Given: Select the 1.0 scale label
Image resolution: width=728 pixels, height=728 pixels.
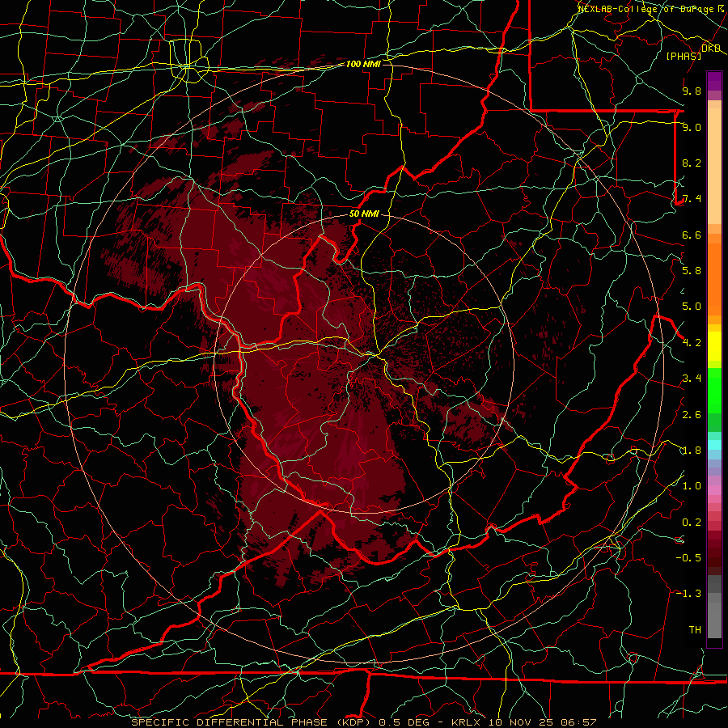Looking at the screenshot, I should (x=692, y=486).
